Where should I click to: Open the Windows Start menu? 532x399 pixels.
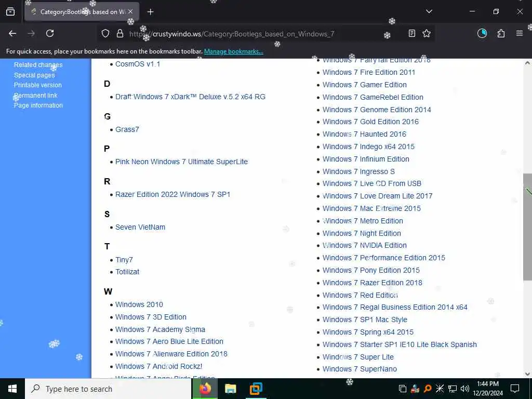(12, 389)
